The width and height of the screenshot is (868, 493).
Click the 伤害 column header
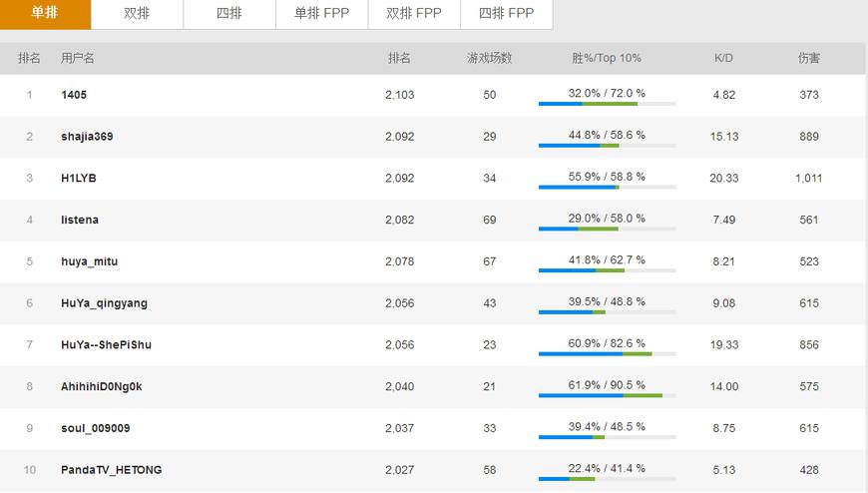pos(809,58)
